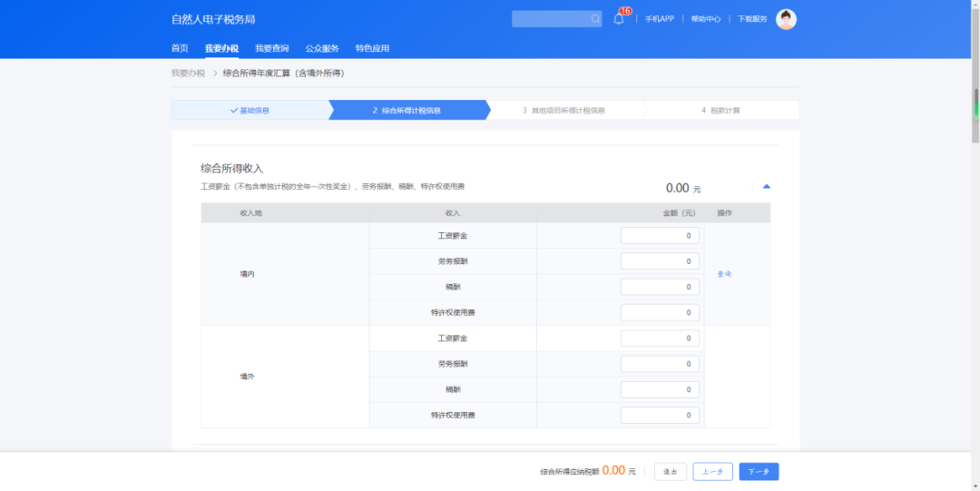Open the user avatar profile

click(x=786, y=19)
